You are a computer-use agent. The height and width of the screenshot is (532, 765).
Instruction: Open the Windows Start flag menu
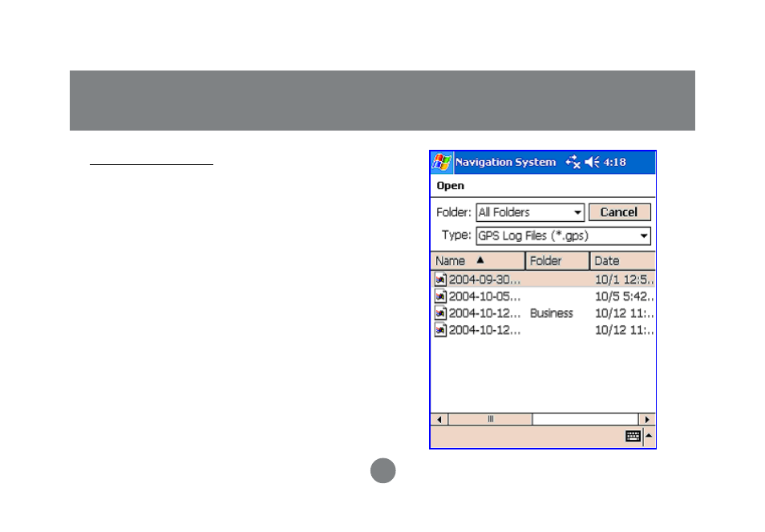(x=442, y=162)
